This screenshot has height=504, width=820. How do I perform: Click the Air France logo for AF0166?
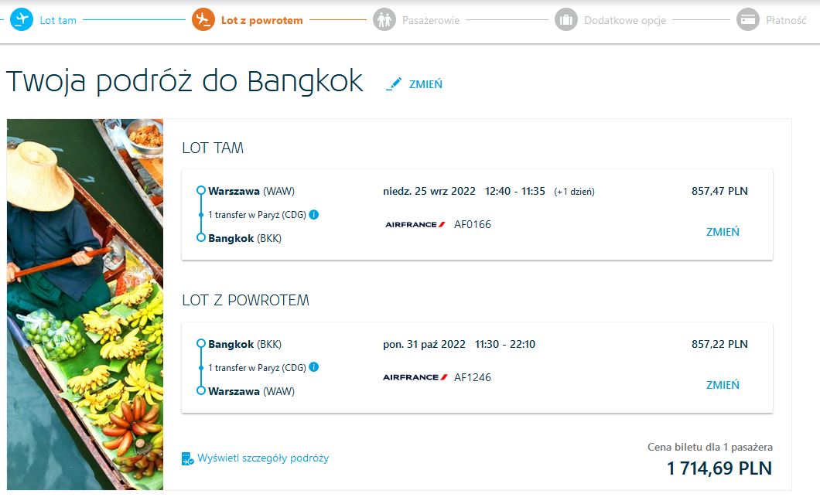(415, 224)
